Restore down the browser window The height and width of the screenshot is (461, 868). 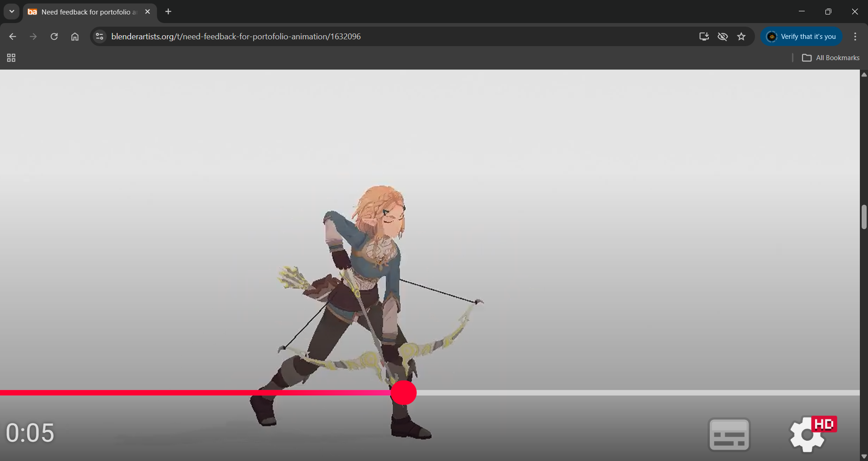click(828, 12)
